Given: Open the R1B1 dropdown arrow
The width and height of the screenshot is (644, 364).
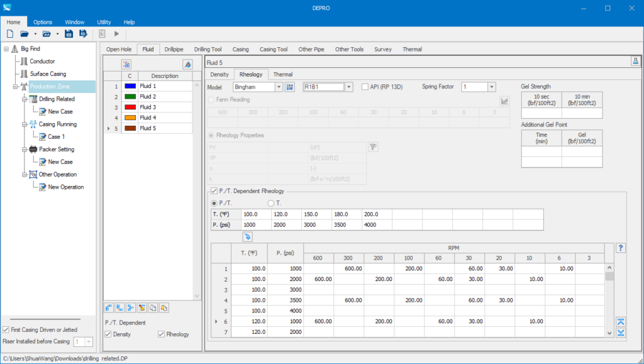Looking at the screenshot, I should click(348, 87).
